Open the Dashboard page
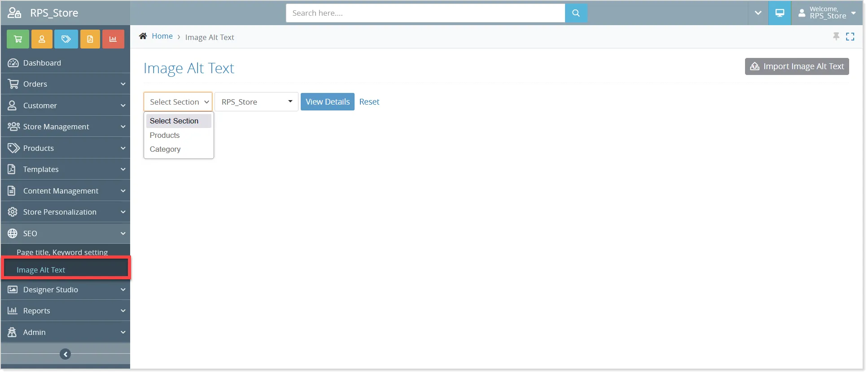The image size is (868, 374). point(66,63)
